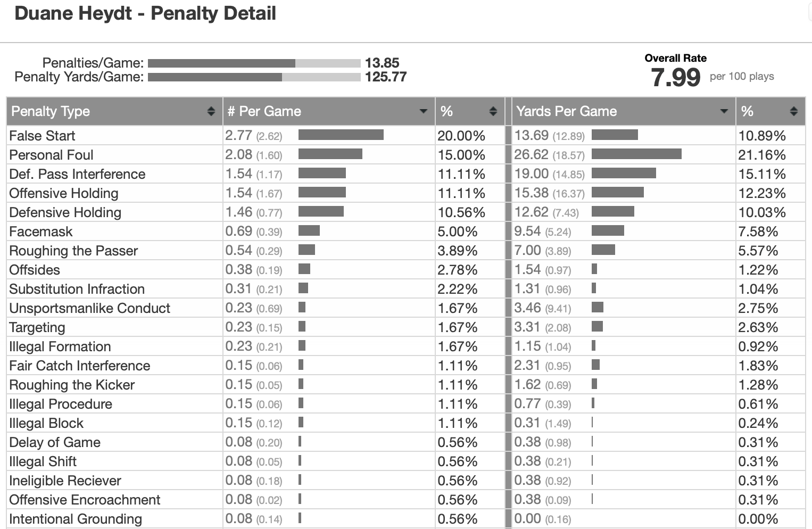Sort by Penalty Type column arrows
812x529 pixels.
(211, 111)
